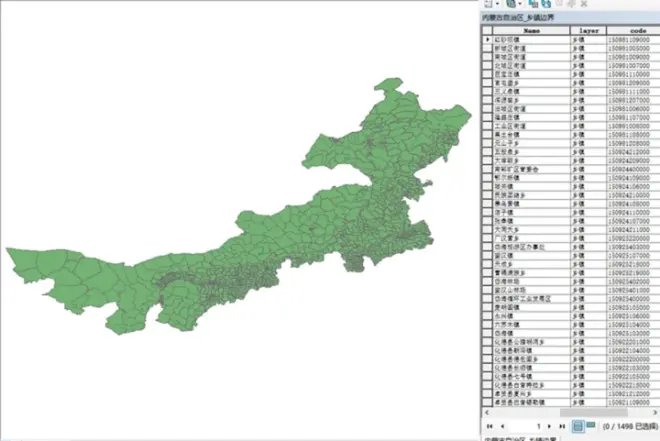Click the Related Tables icon
The height and width of the screenshot is (441, 660).
509,5
